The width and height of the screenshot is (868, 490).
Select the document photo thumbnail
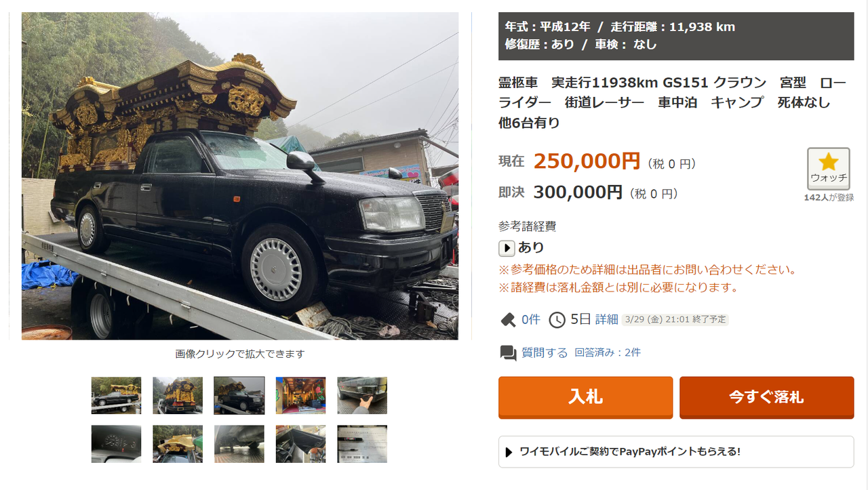(362, 444)
